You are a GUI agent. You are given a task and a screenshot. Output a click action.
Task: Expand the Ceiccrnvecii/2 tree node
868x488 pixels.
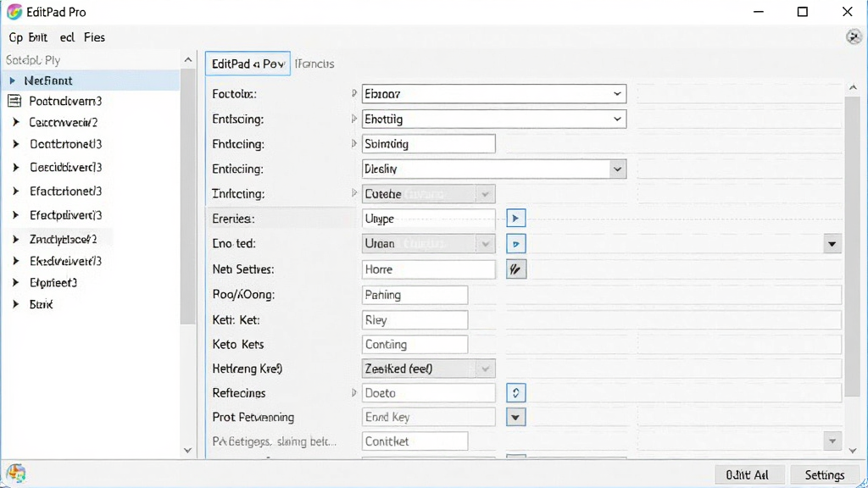point(16,122)
